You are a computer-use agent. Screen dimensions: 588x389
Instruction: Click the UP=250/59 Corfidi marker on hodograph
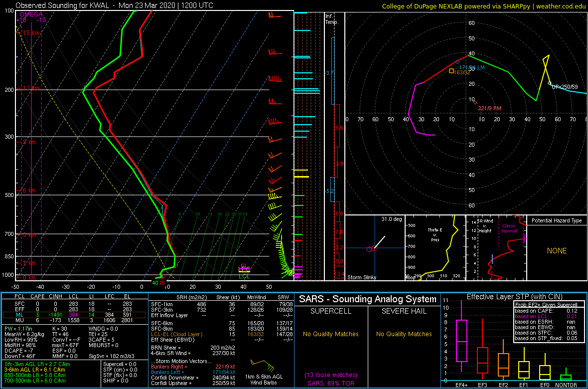[x=550, y=83]
